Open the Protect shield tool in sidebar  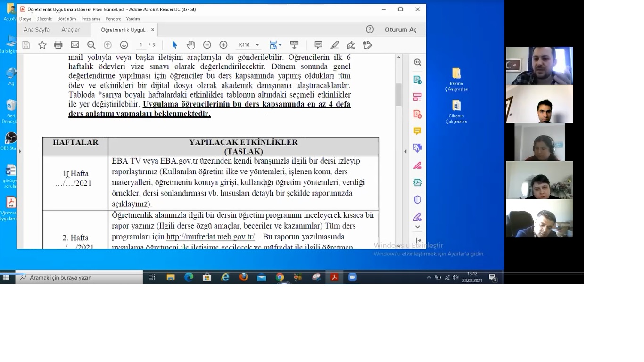[x=417, y=200]
